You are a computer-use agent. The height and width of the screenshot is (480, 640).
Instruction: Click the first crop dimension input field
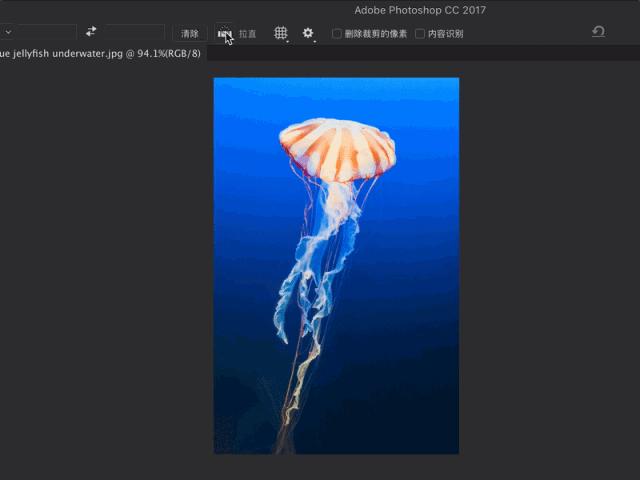[46, 32]
